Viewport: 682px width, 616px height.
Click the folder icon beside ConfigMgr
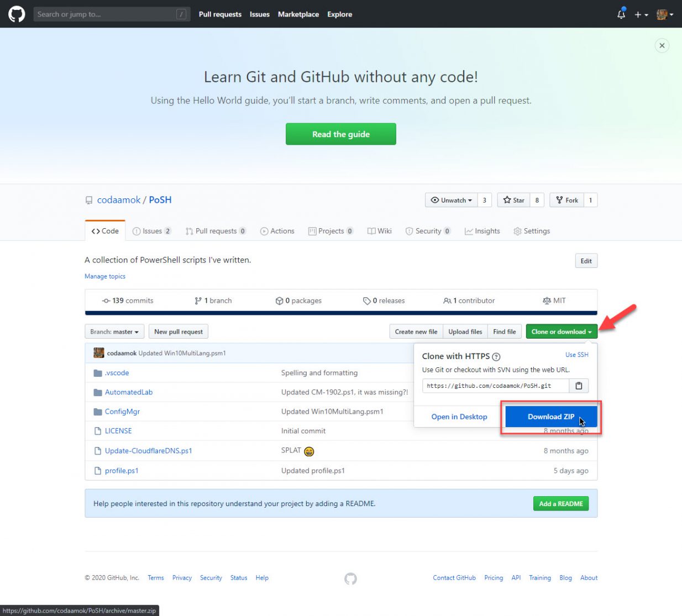(x=98, y=411)
